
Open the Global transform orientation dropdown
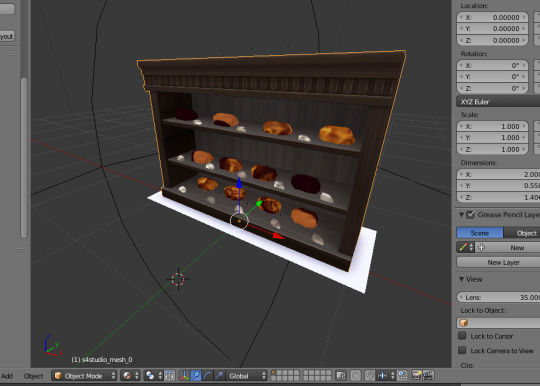[246, 376]
